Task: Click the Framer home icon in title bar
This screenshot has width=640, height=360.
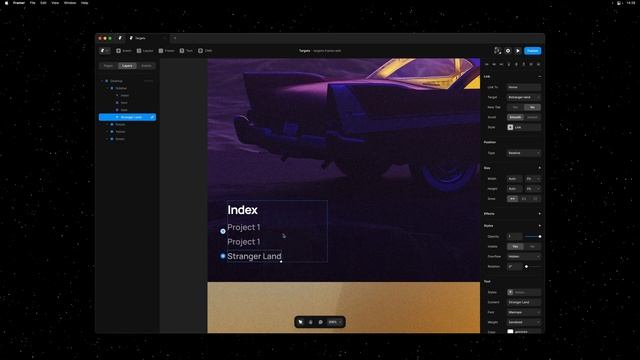Action: 120,38
